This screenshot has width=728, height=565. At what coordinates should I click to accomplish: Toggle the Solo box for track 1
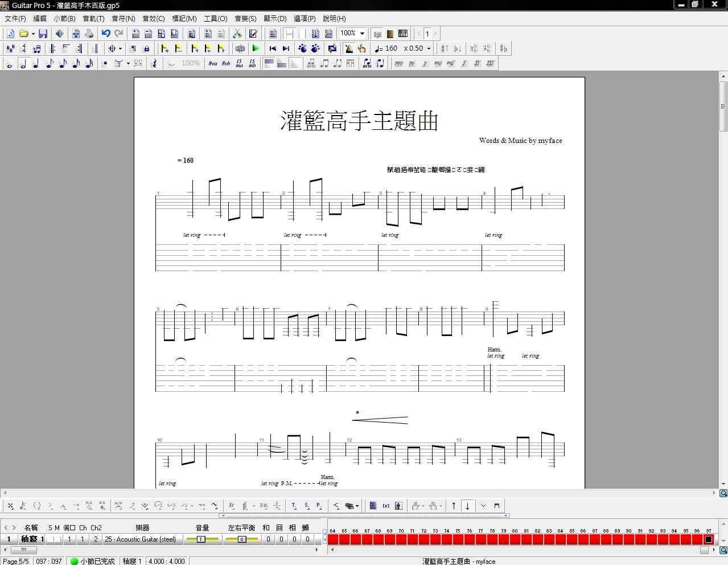[x=50, y=539]
